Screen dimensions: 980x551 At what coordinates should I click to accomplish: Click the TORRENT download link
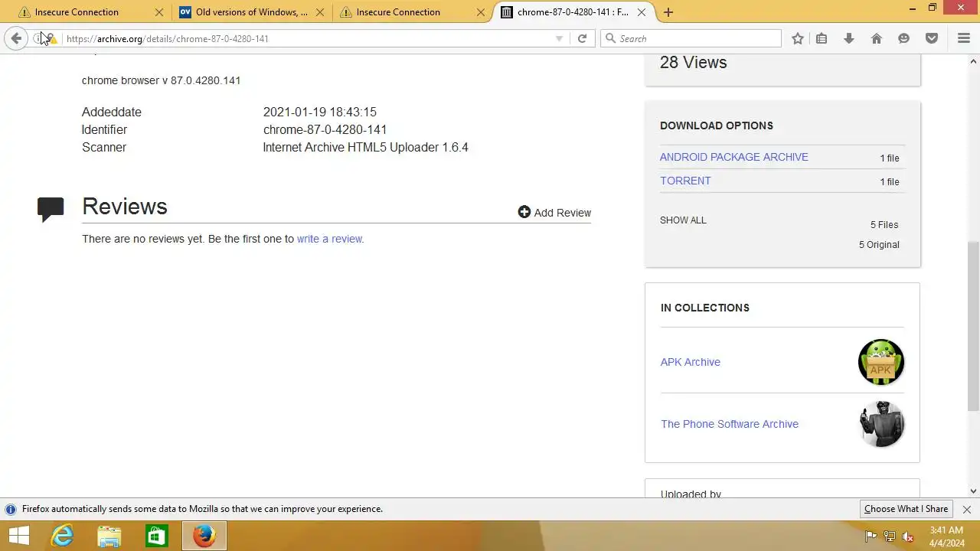tap(685, 181)
